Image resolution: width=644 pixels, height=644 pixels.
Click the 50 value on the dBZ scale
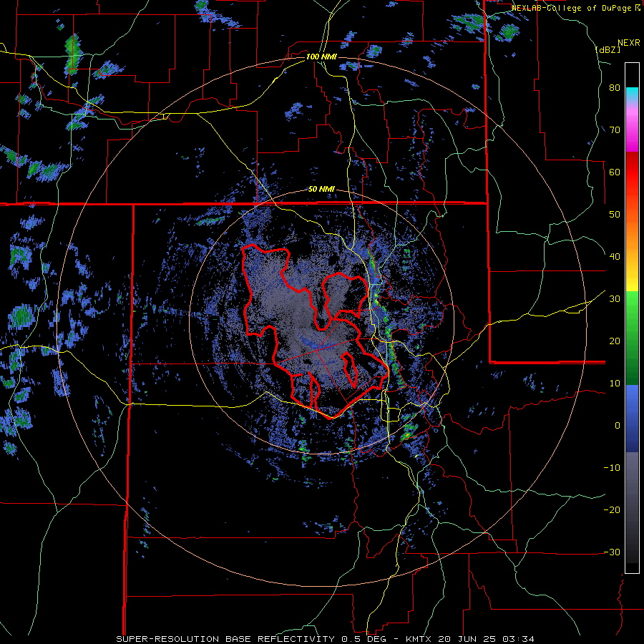point(615,215)
